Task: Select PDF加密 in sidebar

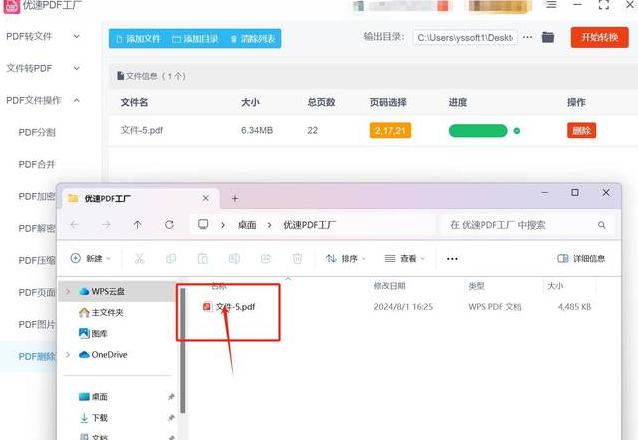Action: [x=37, y=196]
